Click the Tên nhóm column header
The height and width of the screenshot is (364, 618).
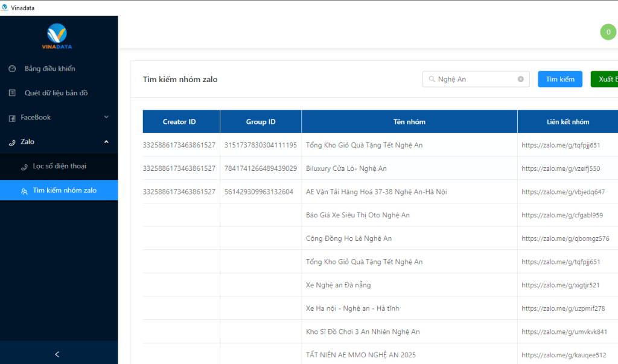click(x=409, y=121)
